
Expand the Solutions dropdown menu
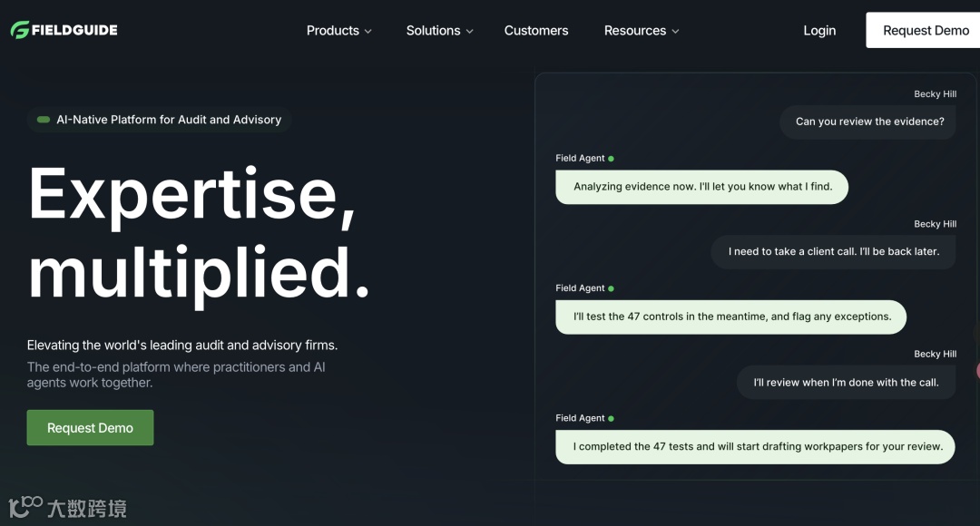[x=439, y=31]
